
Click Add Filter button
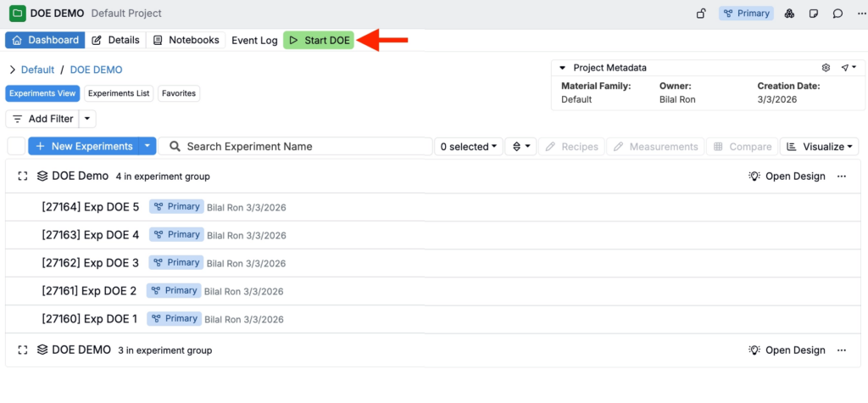pyautogui.click(x=42, y=119)
